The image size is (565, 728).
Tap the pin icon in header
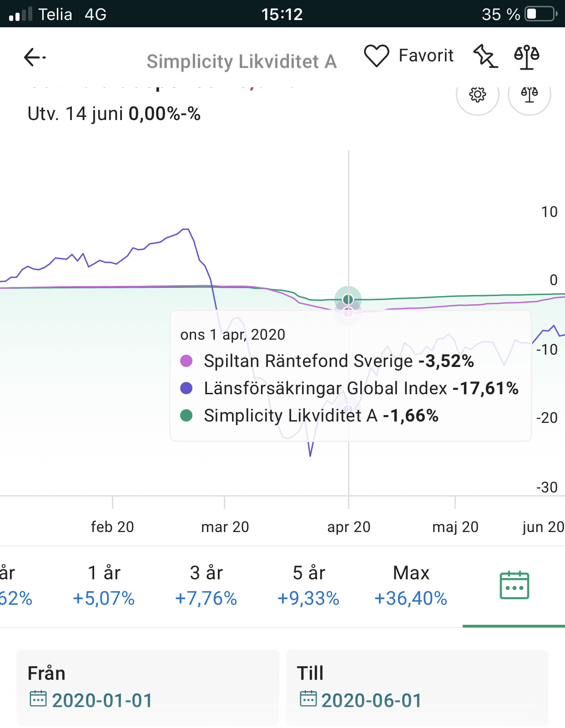pos(485,56)
